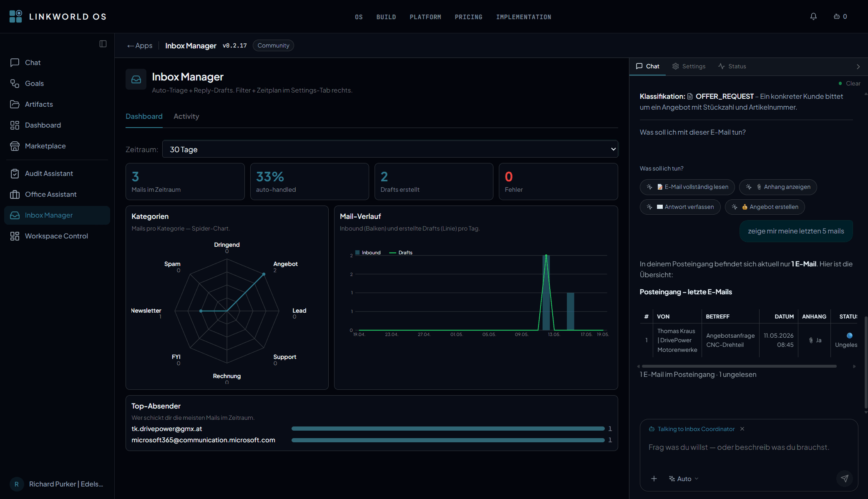Click the 33% auto-handled stat card

[309, 182]
